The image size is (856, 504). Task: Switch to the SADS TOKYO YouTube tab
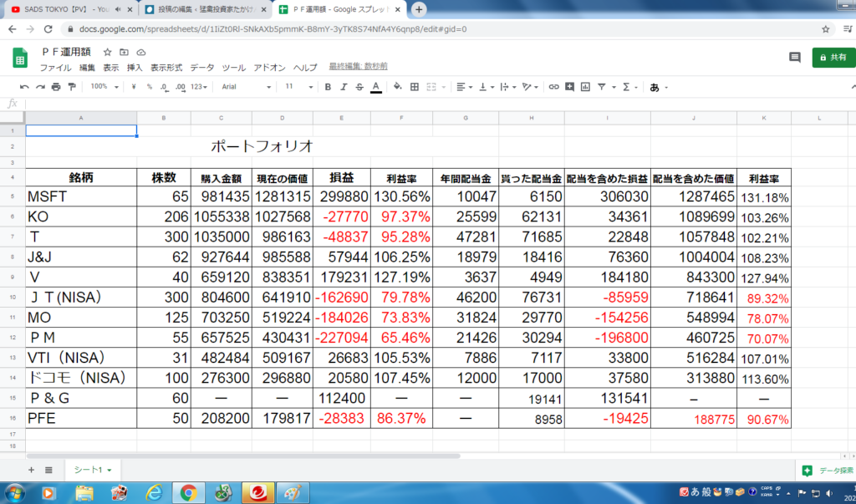coord(69,10)
